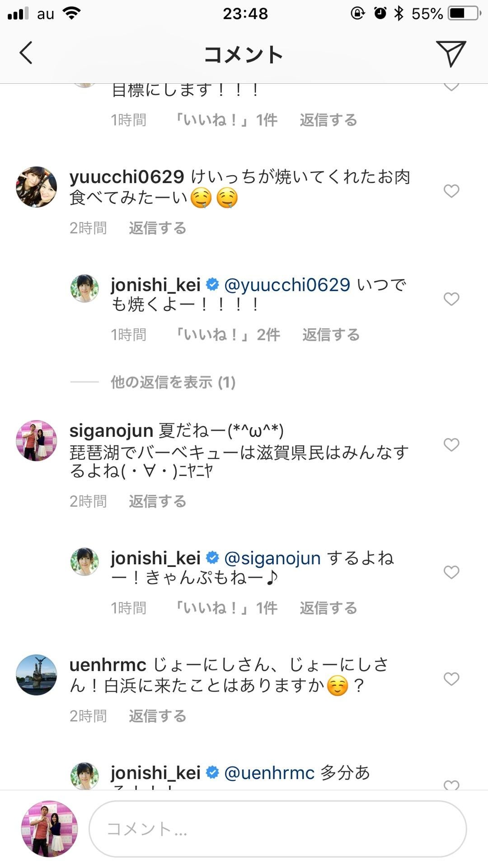Like jonishi_kei's reply to @yuucchi0629

pyautogui.click(x=451, y=299)
